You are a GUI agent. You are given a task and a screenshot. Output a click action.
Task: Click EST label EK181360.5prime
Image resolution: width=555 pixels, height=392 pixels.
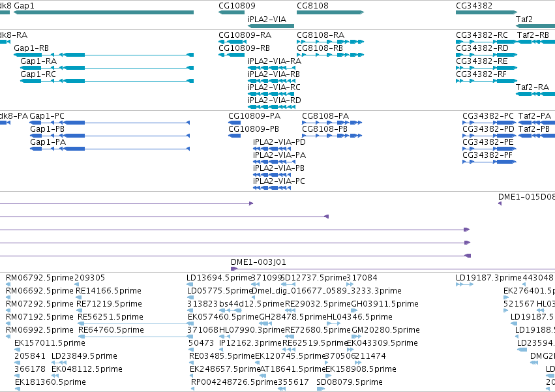(x=50, y=382)
